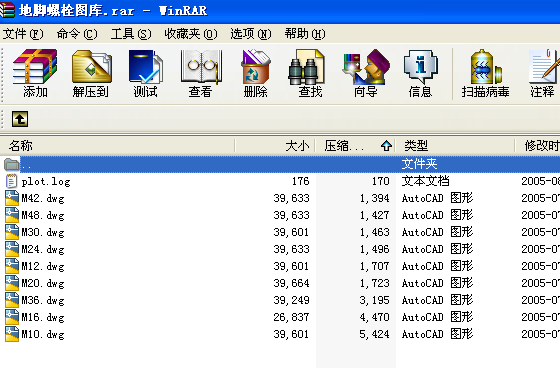
Task: Click the size value 26,837
Action: pos(291,317)
